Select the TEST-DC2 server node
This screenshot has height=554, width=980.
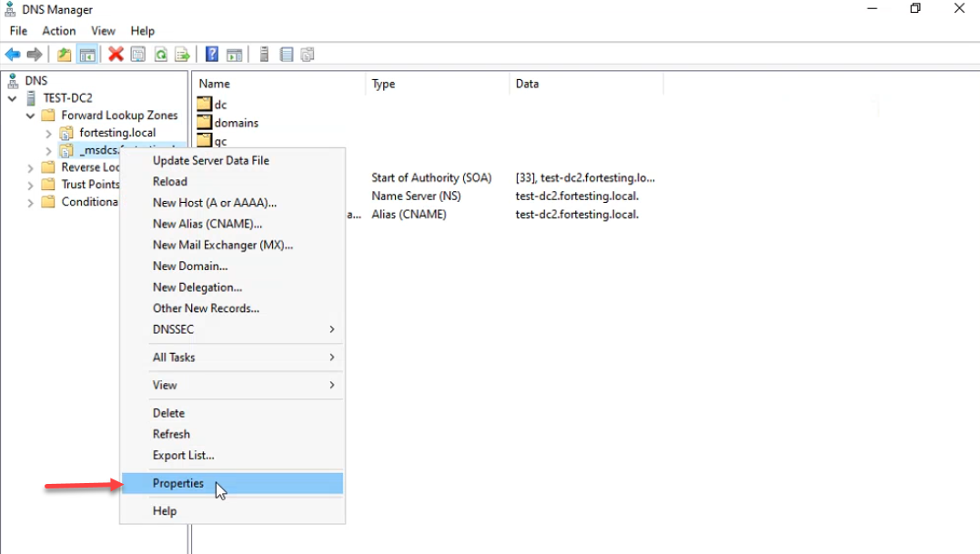click(67, 98)
